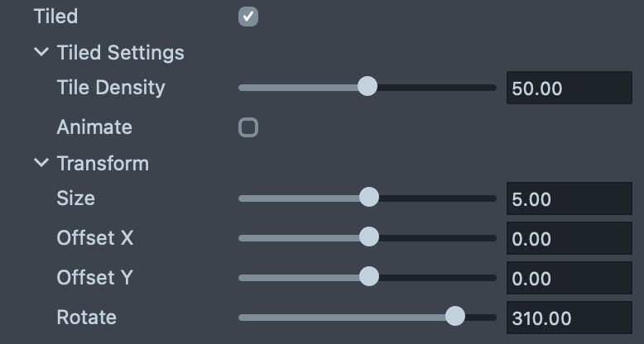644x344 pixels.
Task: Click the Tile Density label text
Action: 111,88
